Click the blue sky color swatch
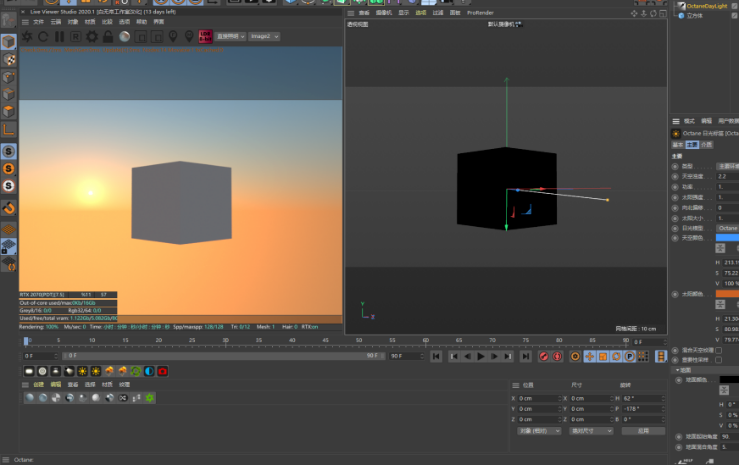The image size is (739, 465). click(726, 238)
